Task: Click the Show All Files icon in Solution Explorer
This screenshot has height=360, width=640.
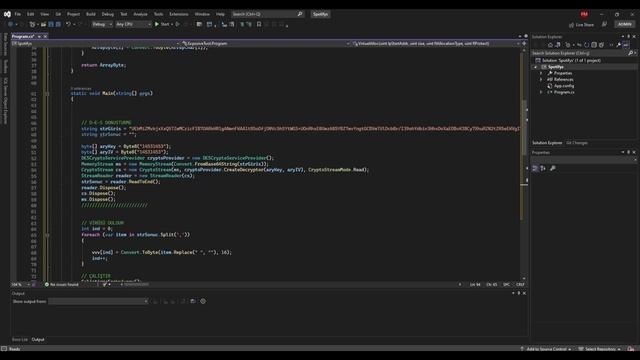Action: coord(601,45)
